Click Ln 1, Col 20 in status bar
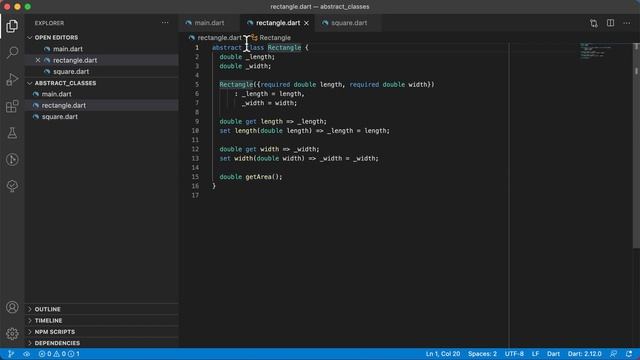Viewport: 640px width, 360px height. pos(443,354)
